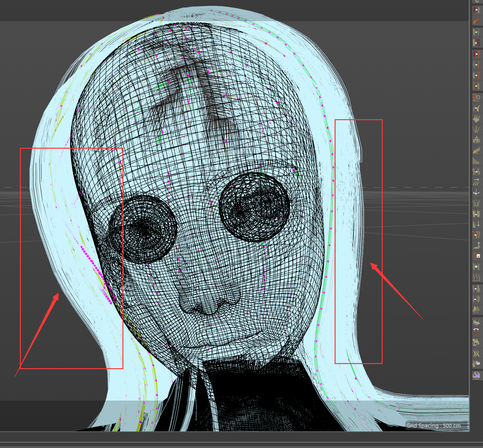Select the orange cone with double arrow icon
This screenshot has width=483, height=448.
click(476, 332)
